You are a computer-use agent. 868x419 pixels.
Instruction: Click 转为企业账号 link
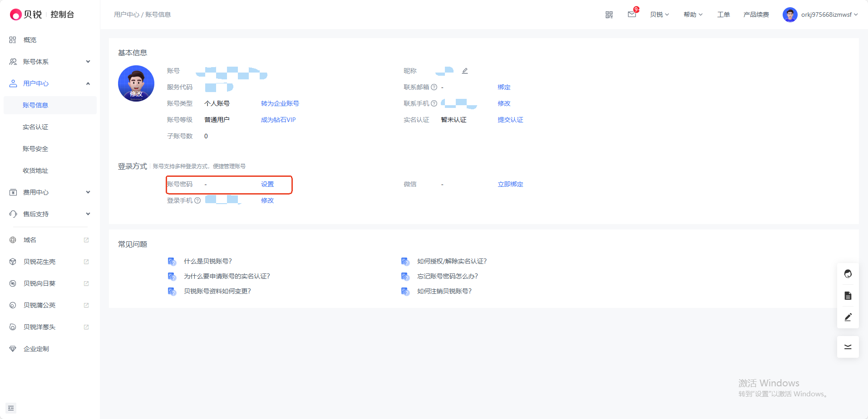pyautogui.click(x=280, y=103)
